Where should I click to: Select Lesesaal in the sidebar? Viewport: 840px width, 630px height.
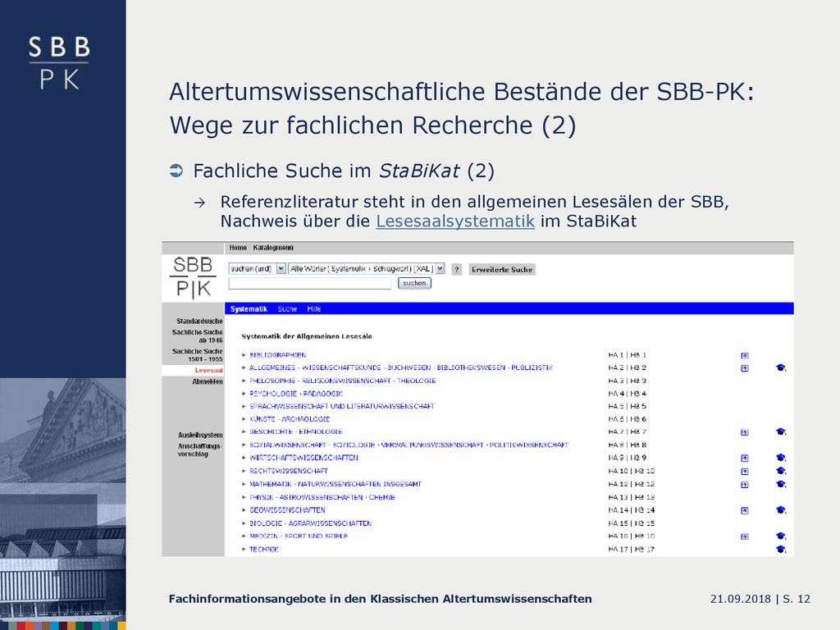tap(208, 371)
